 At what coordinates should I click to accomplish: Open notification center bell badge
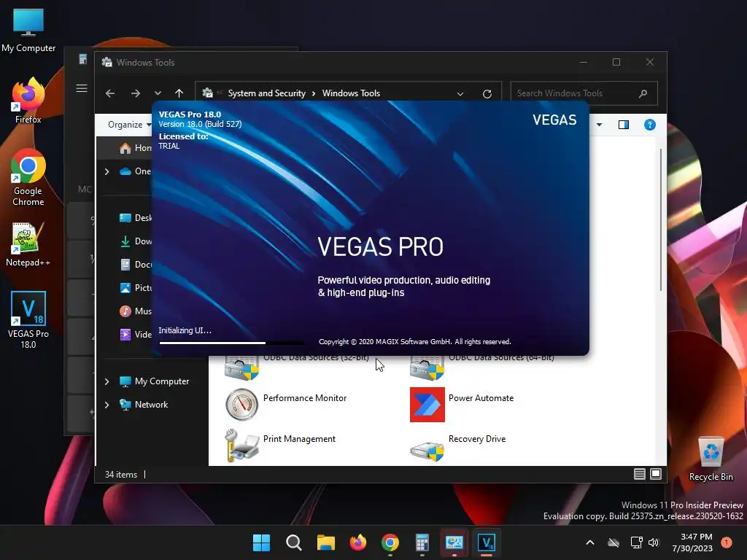(727, 542)
